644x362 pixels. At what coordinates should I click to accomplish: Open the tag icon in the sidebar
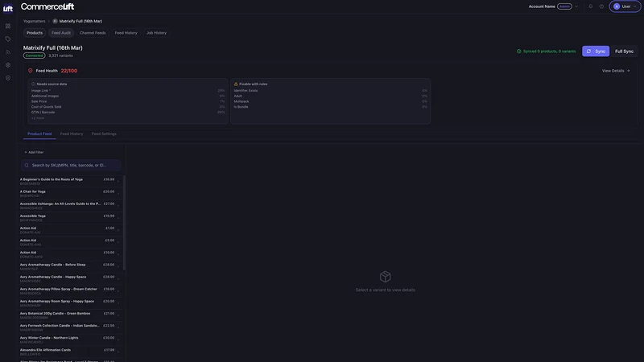point(8,39)
